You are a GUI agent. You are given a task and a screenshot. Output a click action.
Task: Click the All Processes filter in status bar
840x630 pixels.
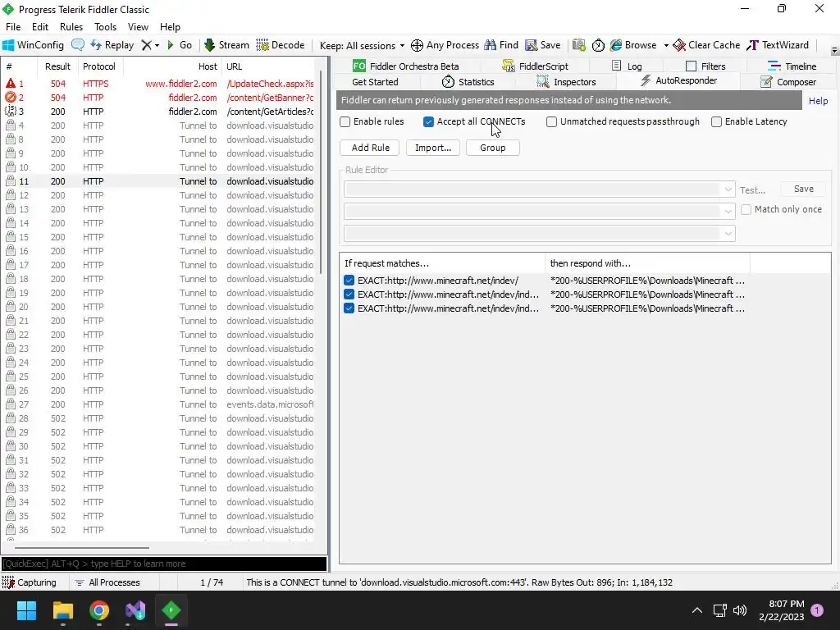coord(107,582)
